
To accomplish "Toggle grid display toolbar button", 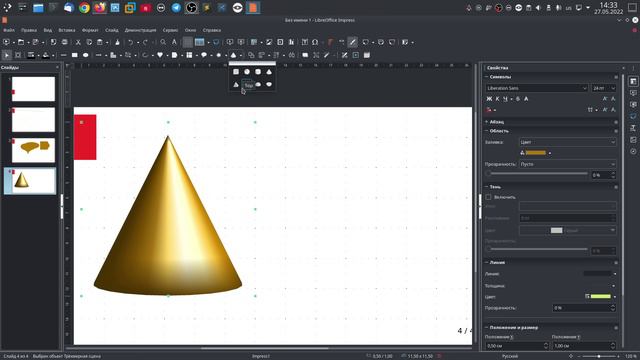I will point(187,42).
